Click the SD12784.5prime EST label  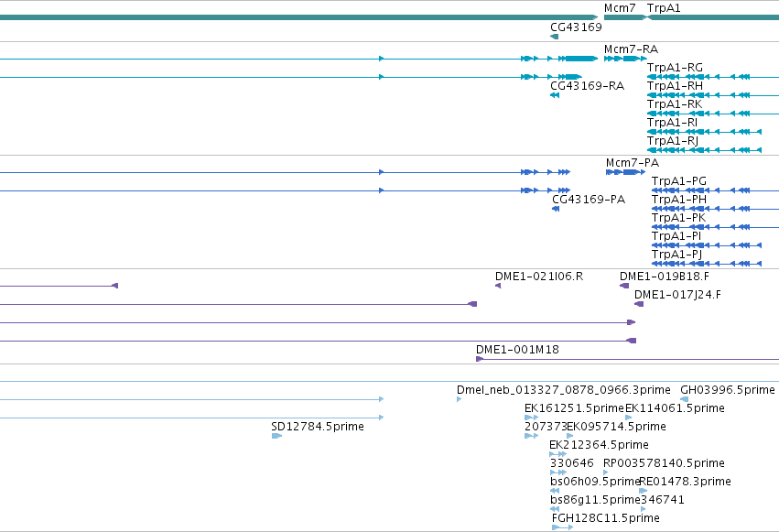[318, 427]
